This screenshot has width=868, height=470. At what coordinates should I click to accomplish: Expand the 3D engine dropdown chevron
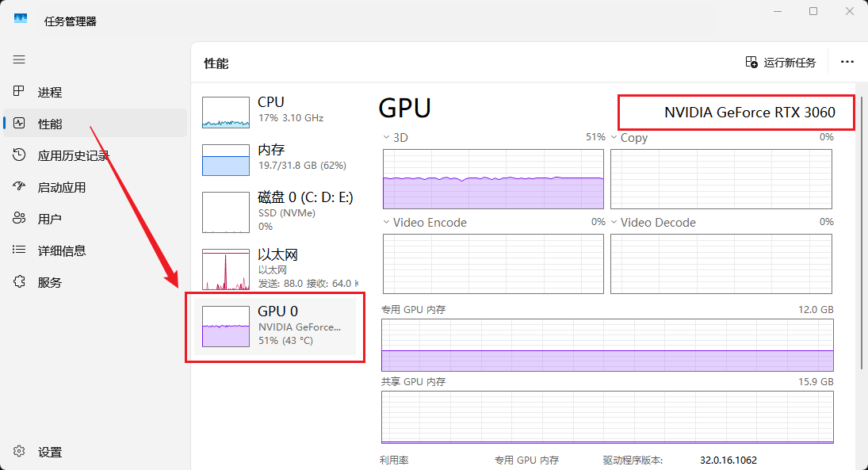(x=386, y=137)
